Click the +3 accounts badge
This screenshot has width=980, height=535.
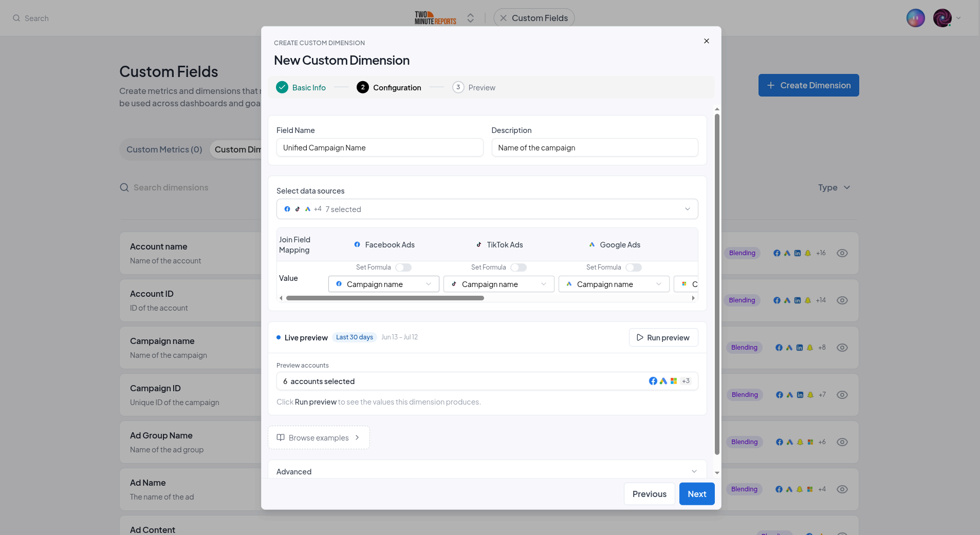[x=686, y=381]
